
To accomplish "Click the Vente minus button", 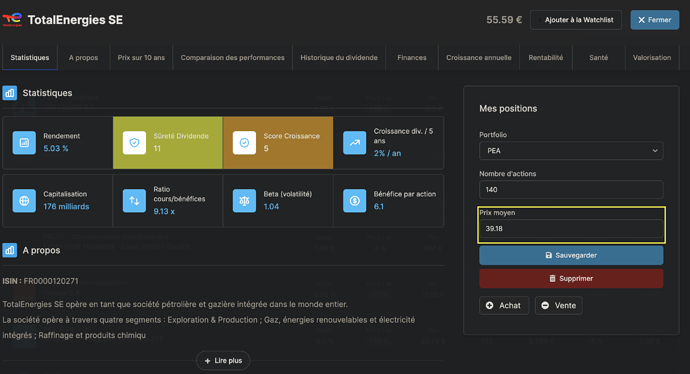I will pos(558,305).
